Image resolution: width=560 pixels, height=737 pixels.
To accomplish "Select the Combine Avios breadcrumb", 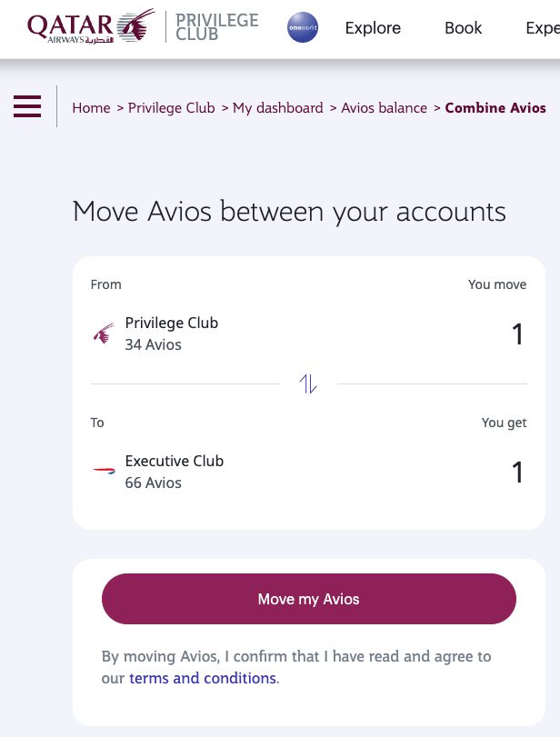I will (495, 107).
